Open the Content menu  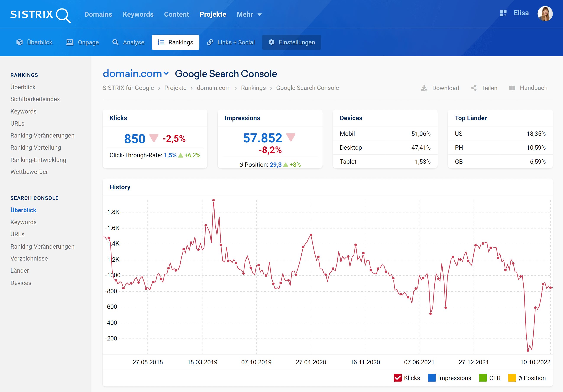tap(176, 14)
